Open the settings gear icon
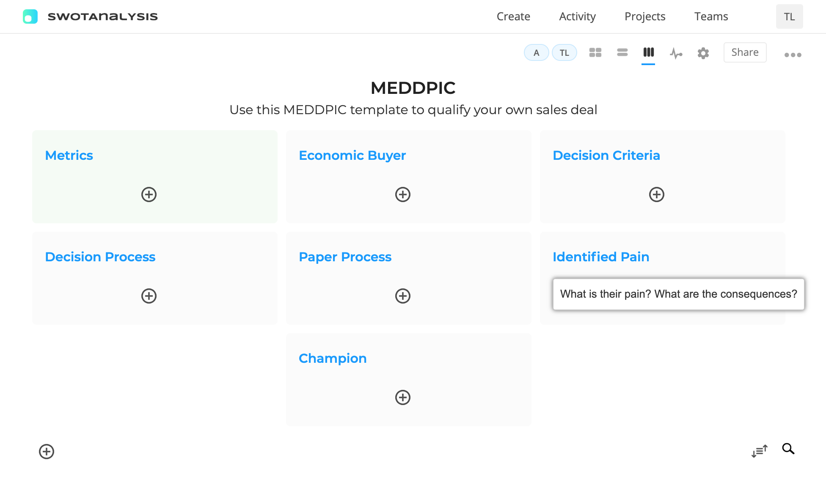The width and height of the screenshot is (826, 504). click(703, 53)
